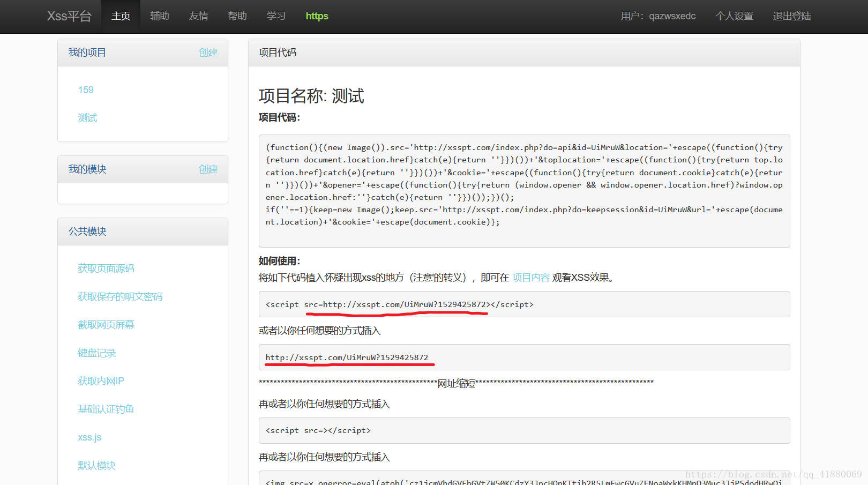Click the 我的项目 panel title
The width and height of the screenshot is (868, 485).
87,53
